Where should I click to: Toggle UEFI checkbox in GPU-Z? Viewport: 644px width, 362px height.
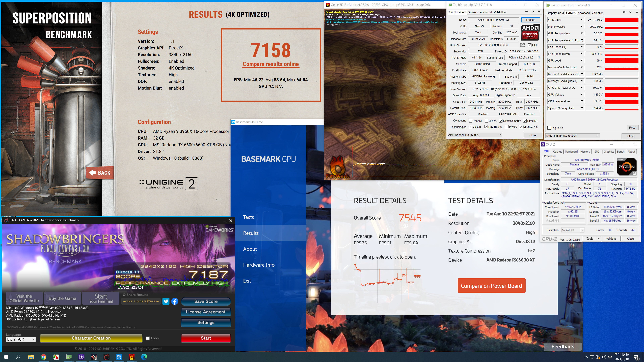[530, 45]
